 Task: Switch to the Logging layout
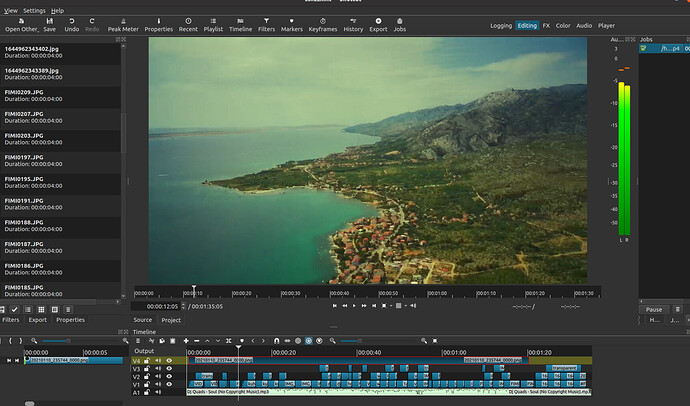501,26
